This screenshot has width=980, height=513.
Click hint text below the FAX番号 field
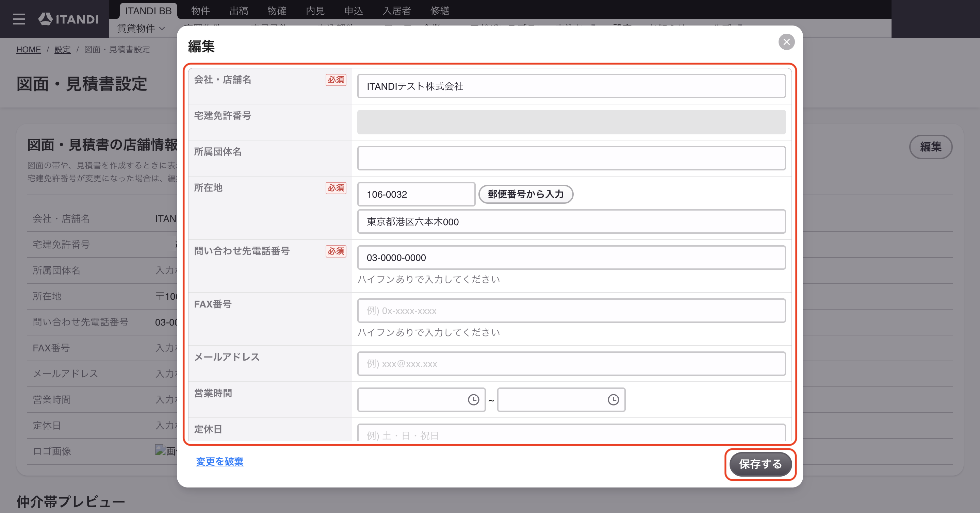(429, 332)
